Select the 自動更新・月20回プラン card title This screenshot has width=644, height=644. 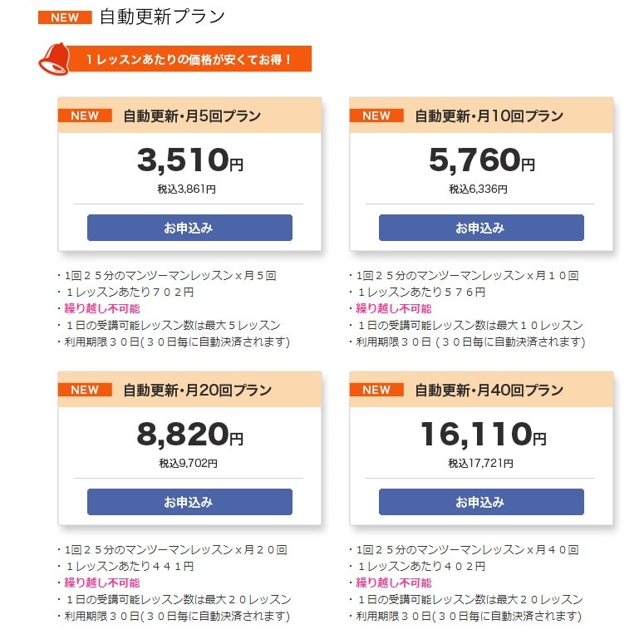197,391
